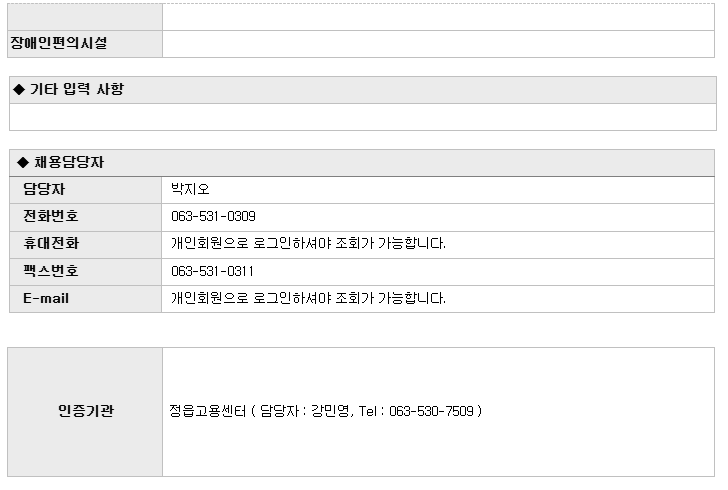Select the 인증기관 label cell
728x490 pixels.
click(85, 412)
